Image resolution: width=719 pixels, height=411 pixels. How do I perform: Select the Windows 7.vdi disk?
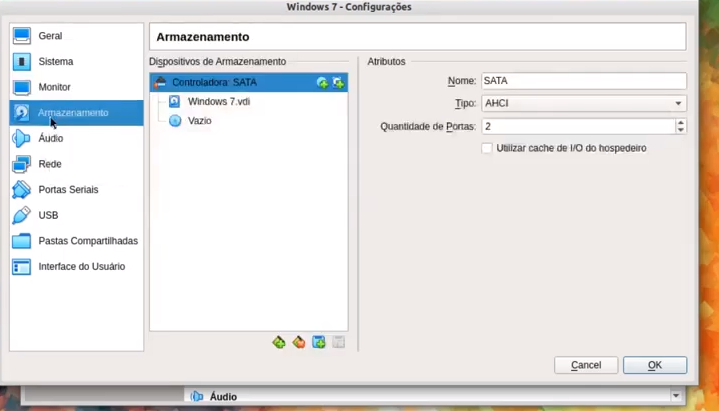click(219, 102)
